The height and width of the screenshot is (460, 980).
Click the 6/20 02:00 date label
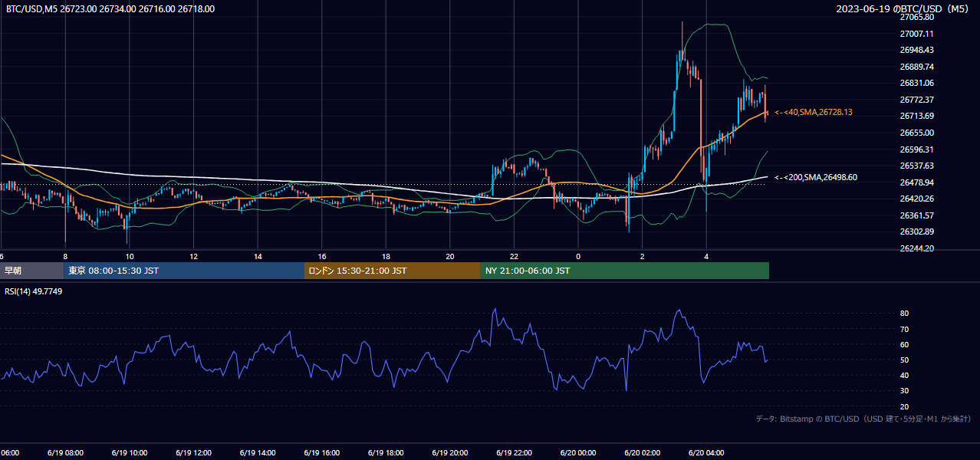point(643,452)
